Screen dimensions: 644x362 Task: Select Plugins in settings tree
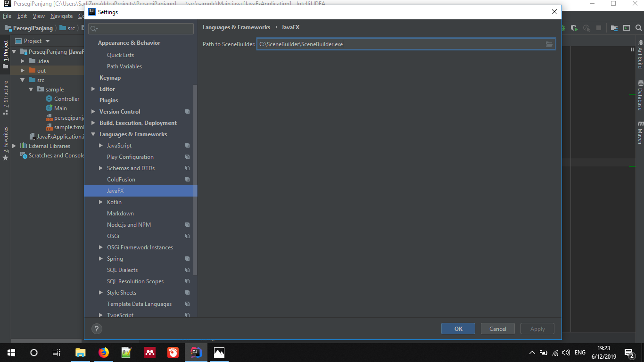click(x=108, y=100)
